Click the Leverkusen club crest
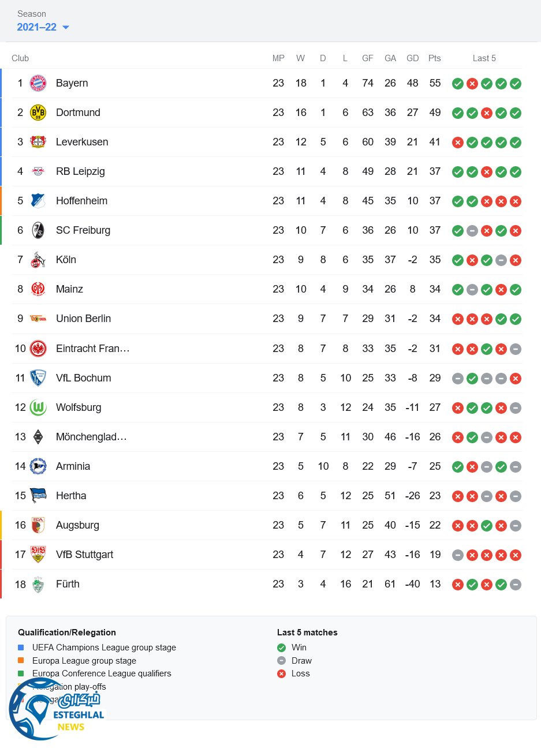Screen dimensions: 541x756 tap(38, 142)
